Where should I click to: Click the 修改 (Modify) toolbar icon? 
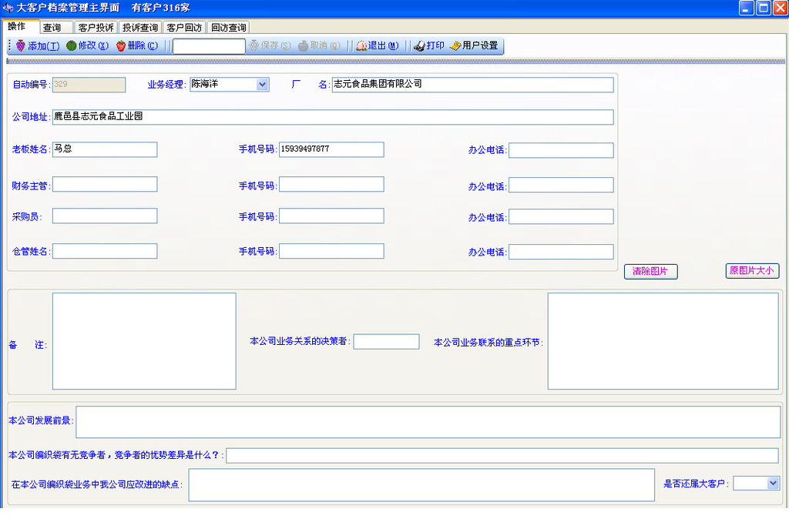pyautogui.click(x=72, y=46)
